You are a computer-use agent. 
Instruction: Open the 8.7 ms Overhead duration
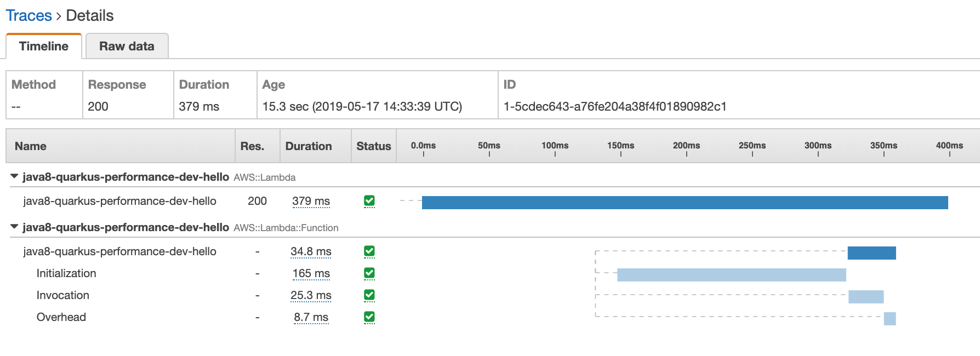pos(311,317)
